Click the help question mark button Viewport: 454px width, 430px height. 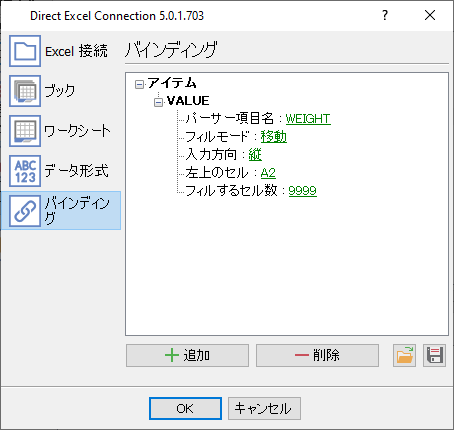click(385, 15)
